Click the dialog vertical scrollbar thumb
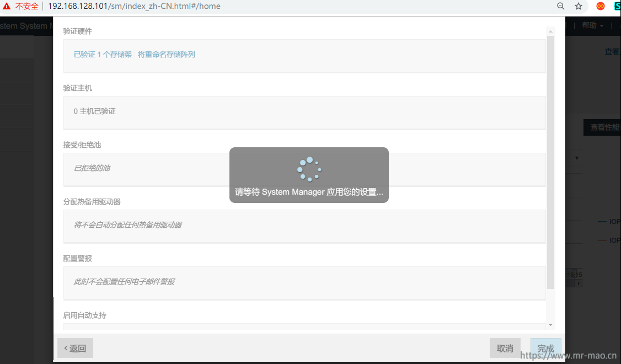The height and width of the screenshot is (364, 621). coord(550,162)
